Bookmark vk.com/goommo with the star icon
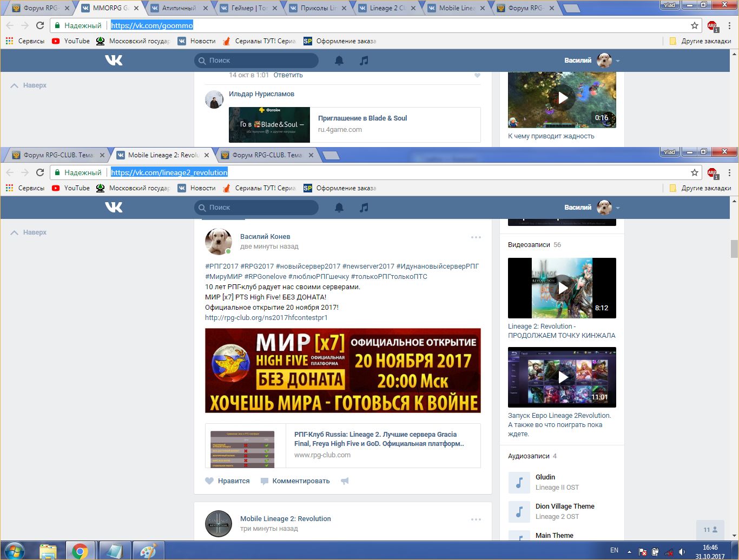Screen dimensions: 739x560 click(x=695, y=25)
